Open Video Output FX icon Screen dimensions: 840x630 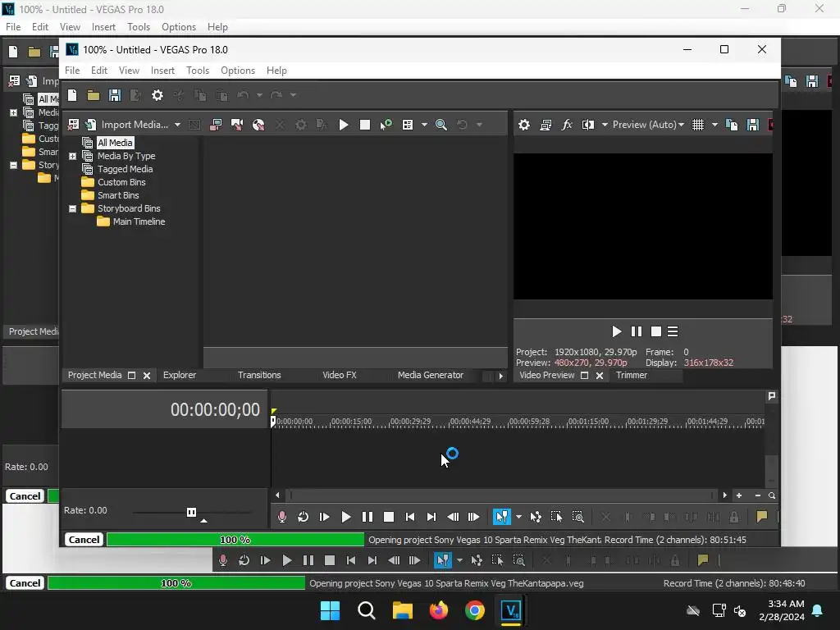point(567,125)
